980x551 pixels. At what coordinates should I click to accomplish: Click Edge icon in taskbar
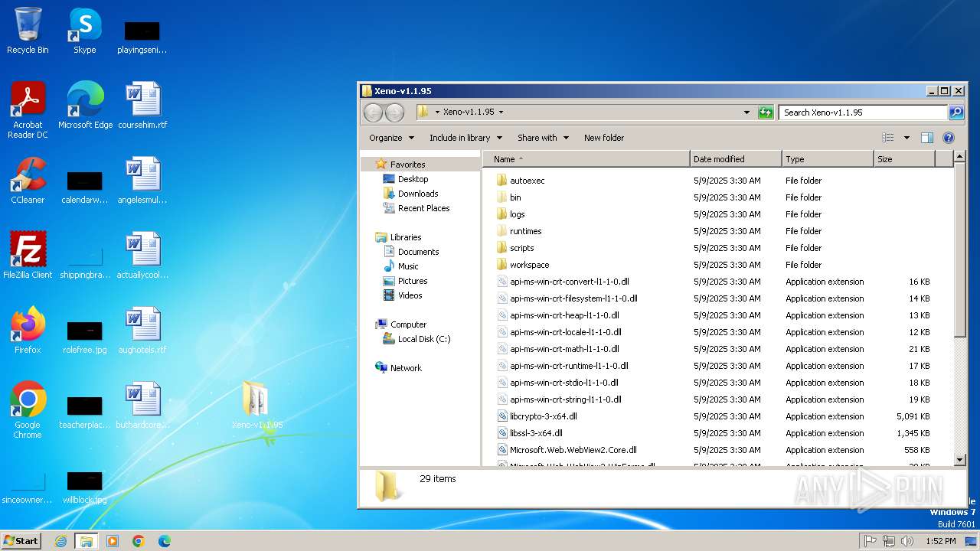tap(165, 541)
